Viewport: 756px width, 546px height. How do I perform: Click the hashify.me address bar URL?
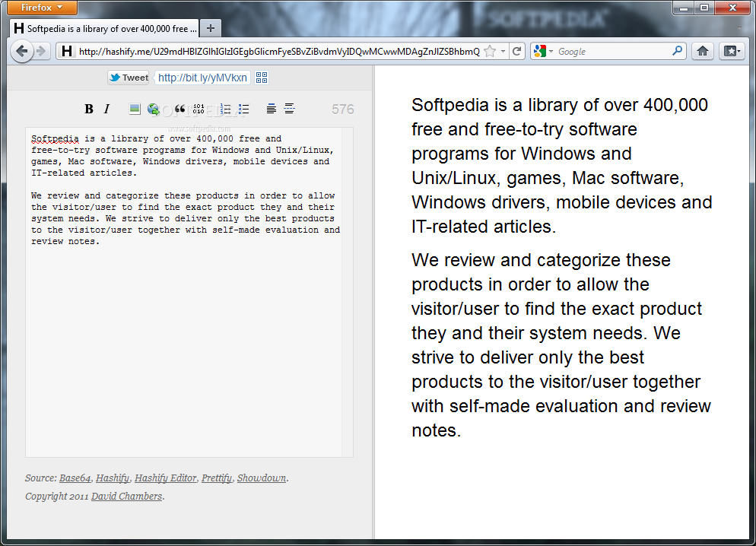[x=279, y=52]
